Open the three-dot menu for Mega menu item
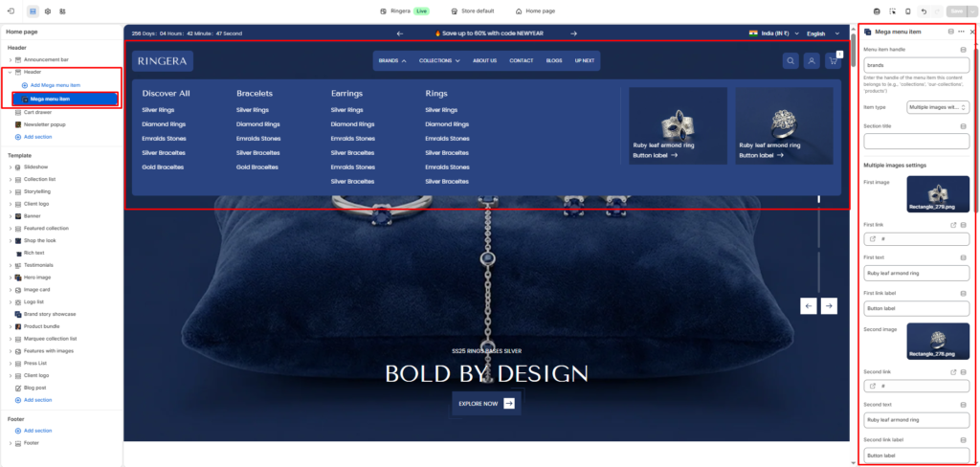 [x=961, y=32]
